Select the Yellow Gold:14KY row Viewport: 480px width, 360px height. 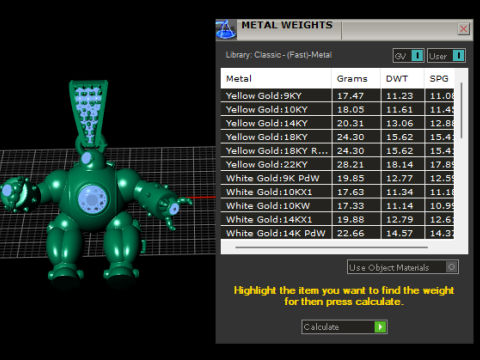coord(337,123)
